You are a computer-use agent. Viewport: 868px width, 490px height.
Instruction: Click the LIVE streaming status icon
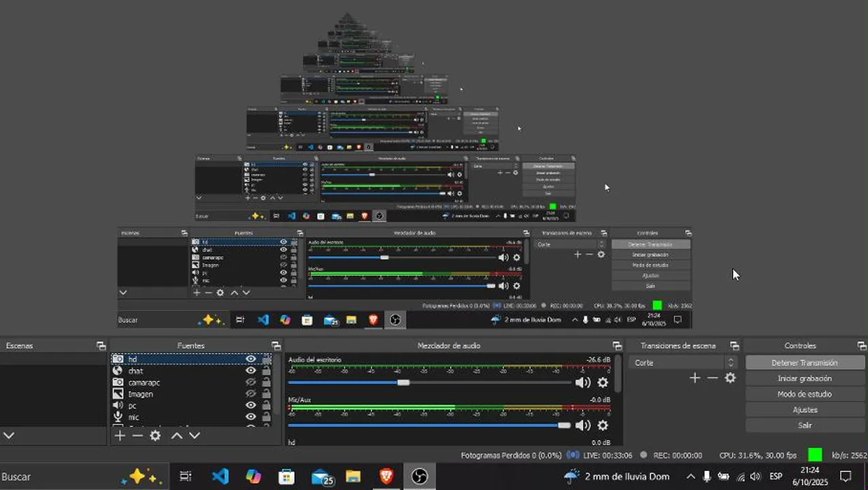pyautogui.click(x=573, y=455)
